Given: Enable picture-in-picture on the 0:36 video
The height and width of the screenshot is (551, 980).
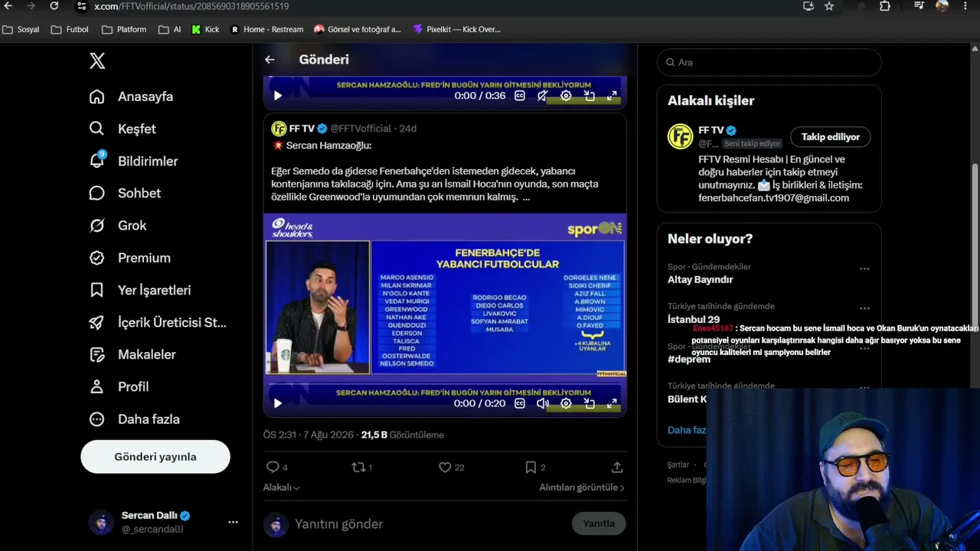Looking at the screenshot, I should click(590, 96).
